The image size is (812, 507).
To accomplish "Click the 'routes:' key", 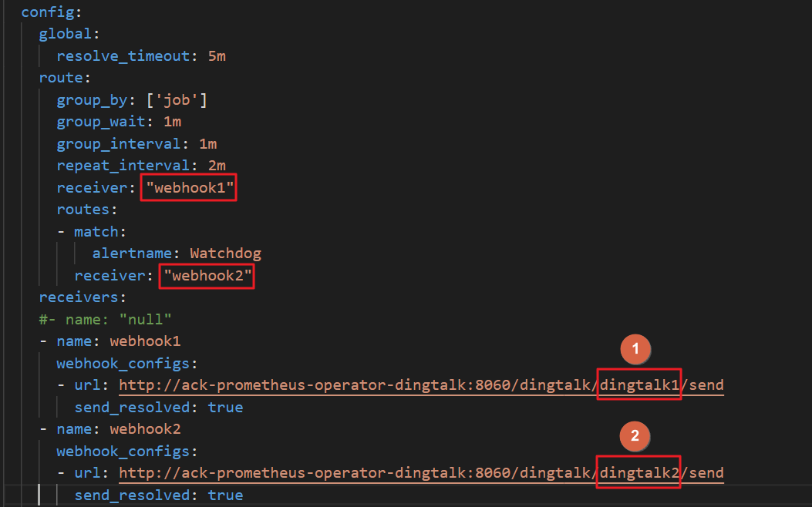I will point(87,210).
